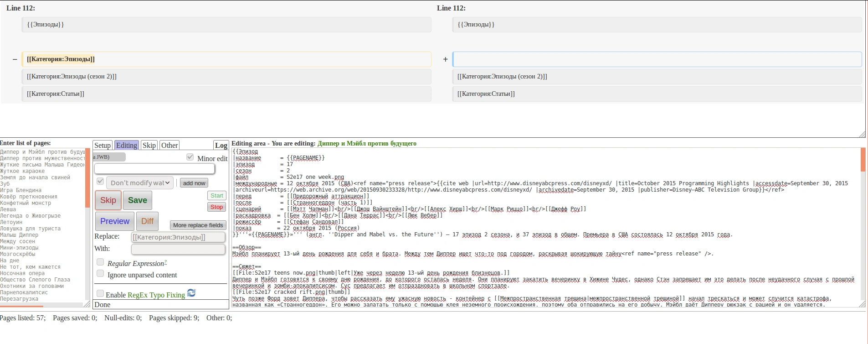The height and width of the screenshot is (344, 868).
Task: Click "Парнепокалипсис" in the page list
Action: [x=24, y=292]
